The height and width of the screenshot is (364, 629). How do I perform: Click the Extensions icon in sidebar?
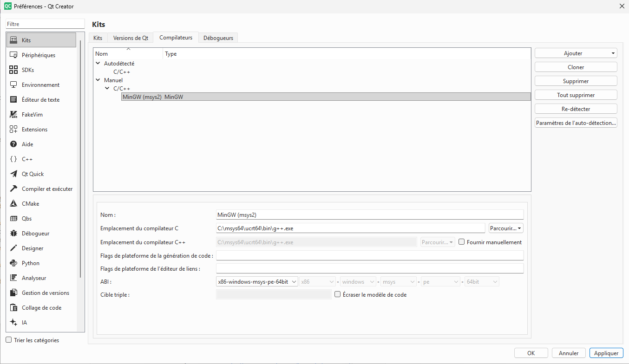click(x=13, y=130)
